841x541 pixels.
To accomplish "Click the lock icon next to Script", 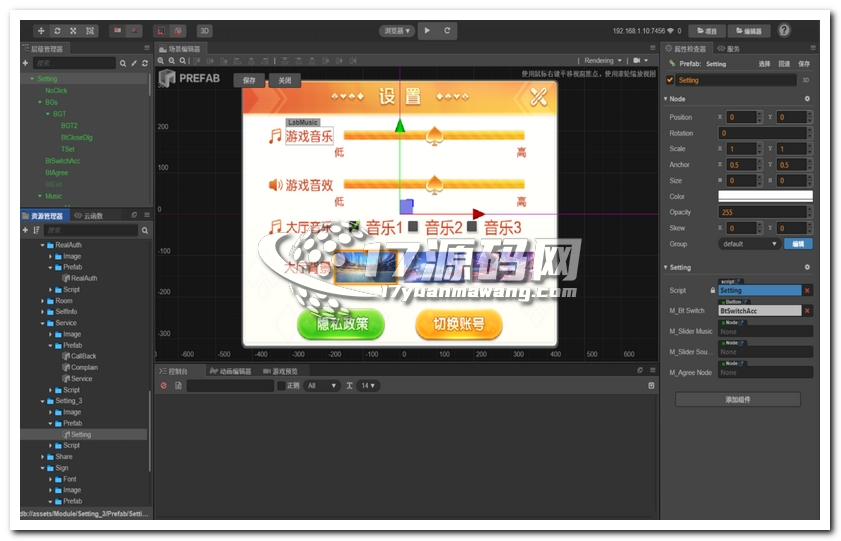I will click(x=712, y=291).
